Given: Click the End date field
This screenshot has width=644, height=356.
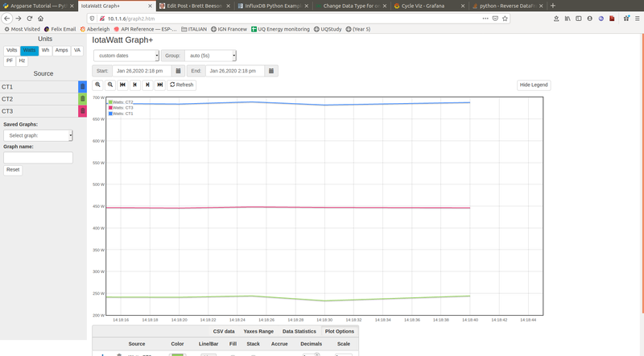Looking at the screenshot, I should click(x=235, y=71).
